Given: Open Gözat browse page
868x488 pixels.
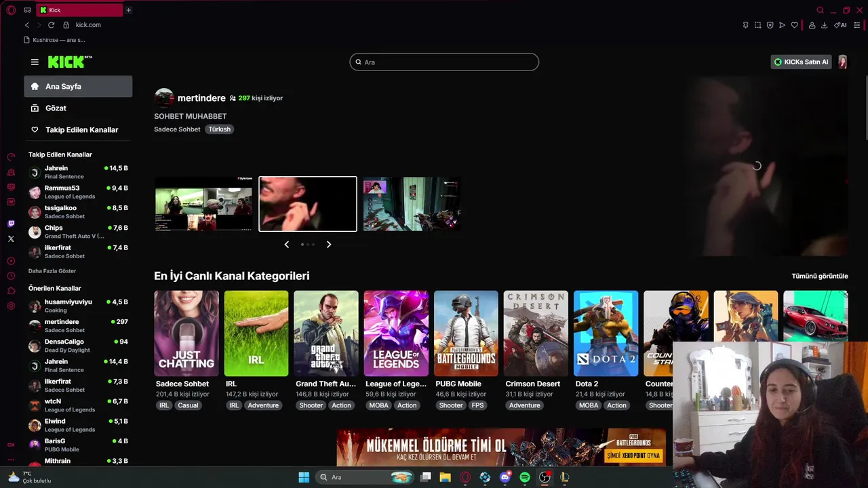Looking at the screenshot, I should 78,108.
